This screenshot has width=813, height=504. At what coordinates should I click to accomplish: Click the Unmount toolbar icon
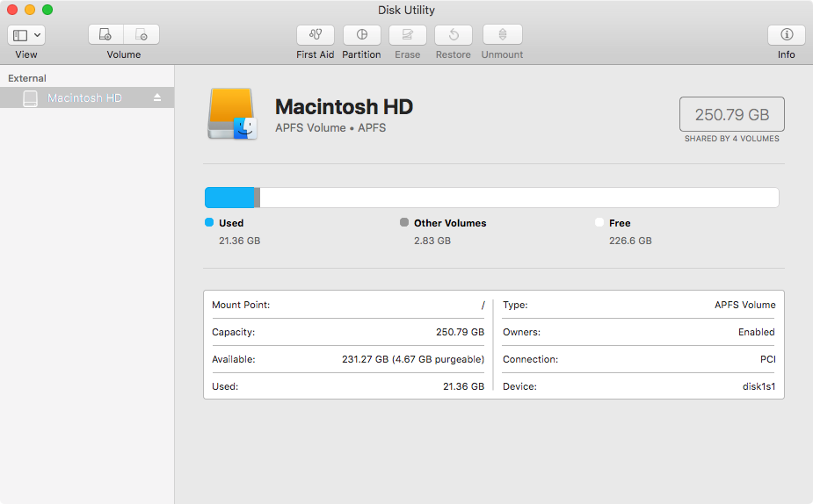click(503, 35)
